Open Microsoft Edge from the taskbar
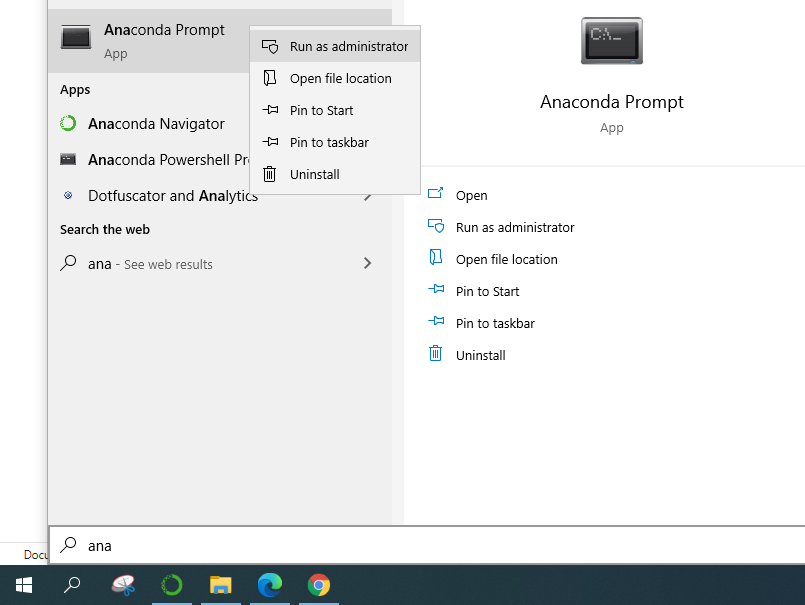The width and height of the screenshot is (805, 605). 269,585
